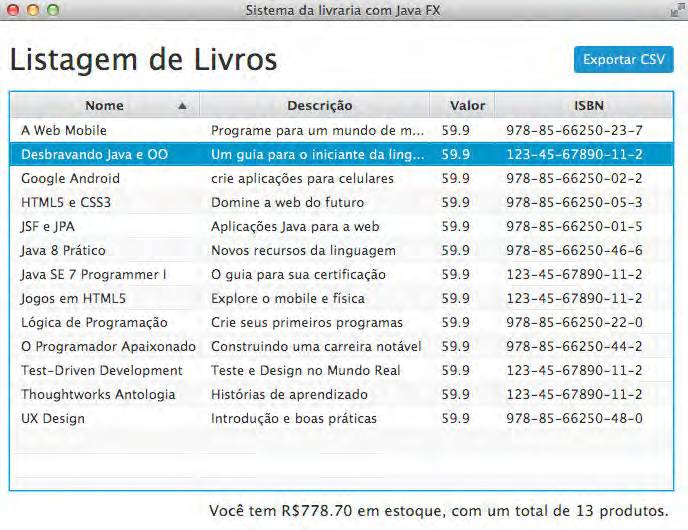The height and width of the screenshot is (530, 688).
Task: Click the 'Listagem de Livros' heading
Action: 143,60
